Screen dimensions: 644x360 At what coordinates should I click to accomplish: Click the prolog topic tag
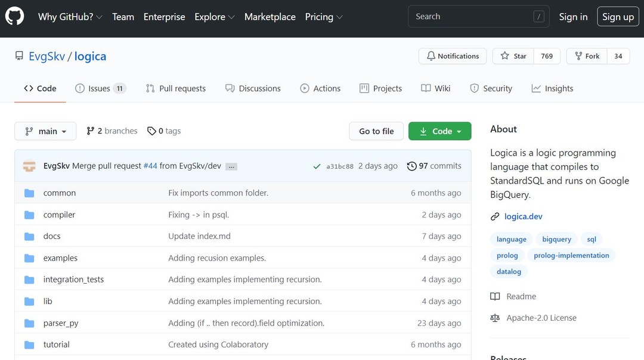pos(507,255)
